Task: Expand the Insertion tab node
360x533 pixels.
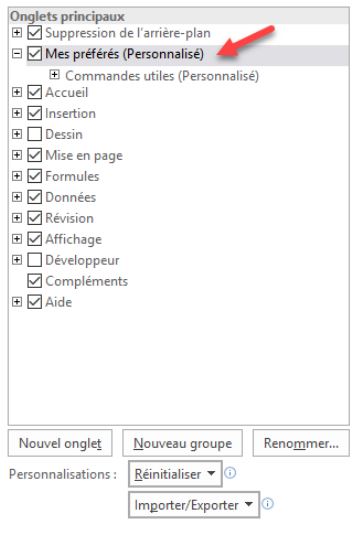Action: (17, 113)
